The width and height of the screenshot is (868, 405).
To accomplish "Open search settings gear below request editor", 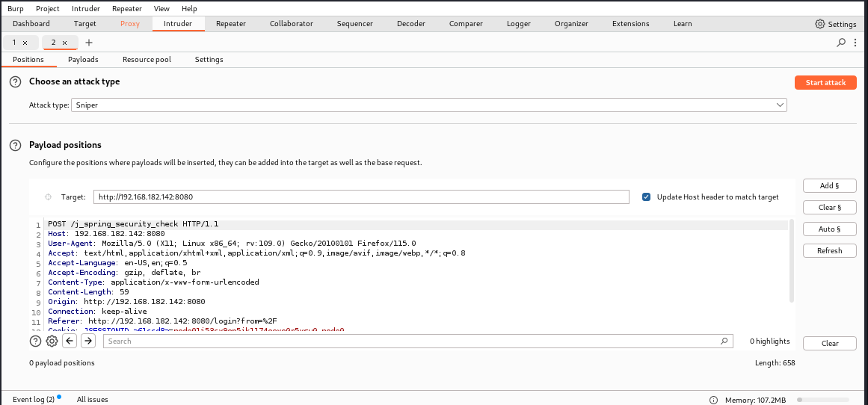I will pos(52,341).
